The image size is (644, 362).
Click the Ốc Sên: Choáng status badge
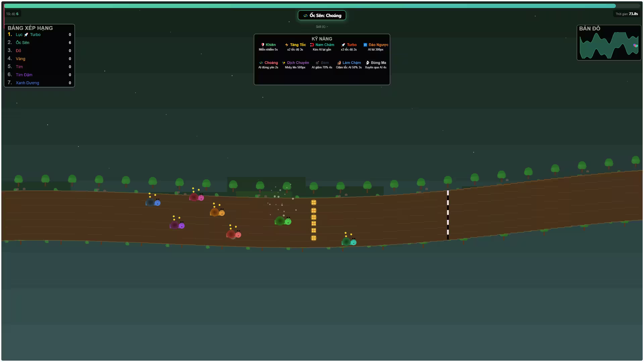tap(322, 15)
